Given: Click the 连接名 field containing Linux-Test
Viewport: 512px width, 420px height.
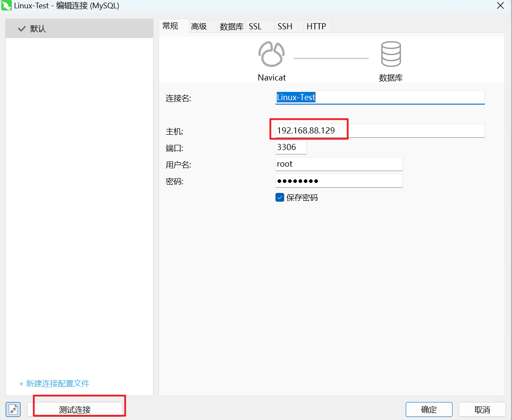Looking at the screenshot, I should [380, 98].
